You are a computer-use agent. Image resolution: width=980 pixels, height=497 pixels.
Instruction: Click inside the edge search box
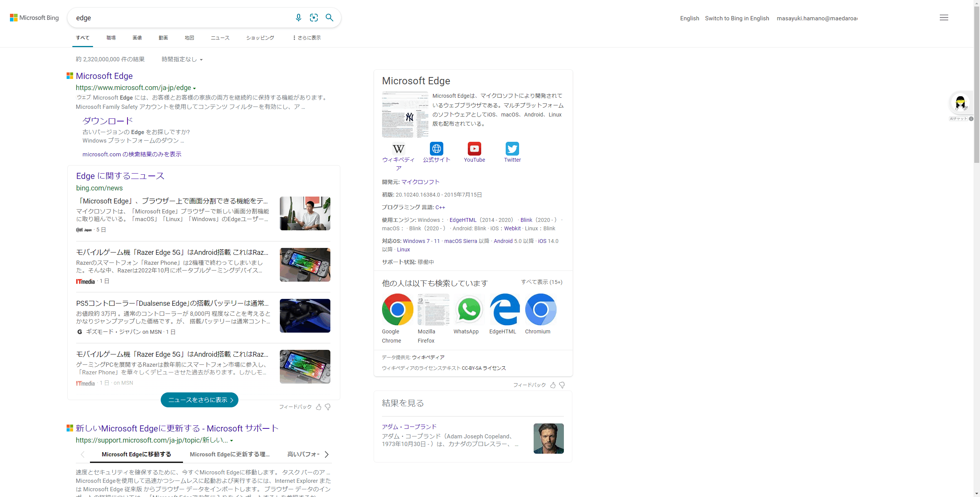click(180, 18)
